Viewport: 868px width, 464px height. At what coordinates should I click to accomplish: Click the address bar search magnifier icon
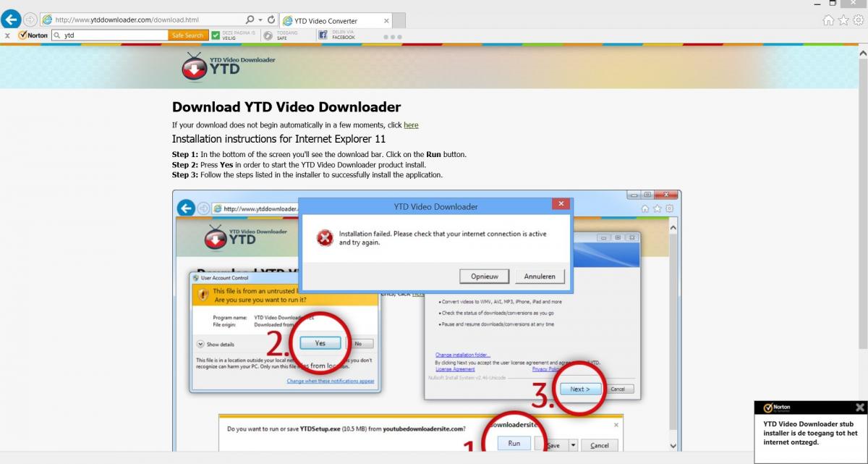point(250,20)
